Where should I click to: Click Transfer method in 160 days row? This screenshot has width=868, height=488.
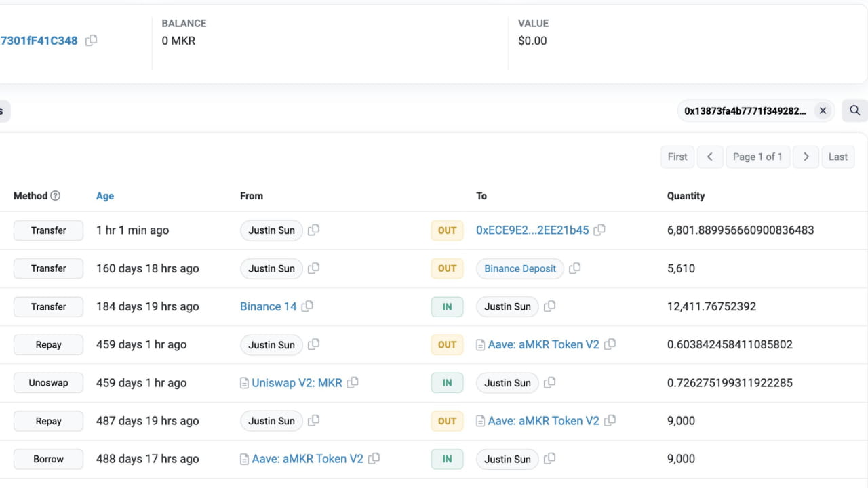point(48,268)
